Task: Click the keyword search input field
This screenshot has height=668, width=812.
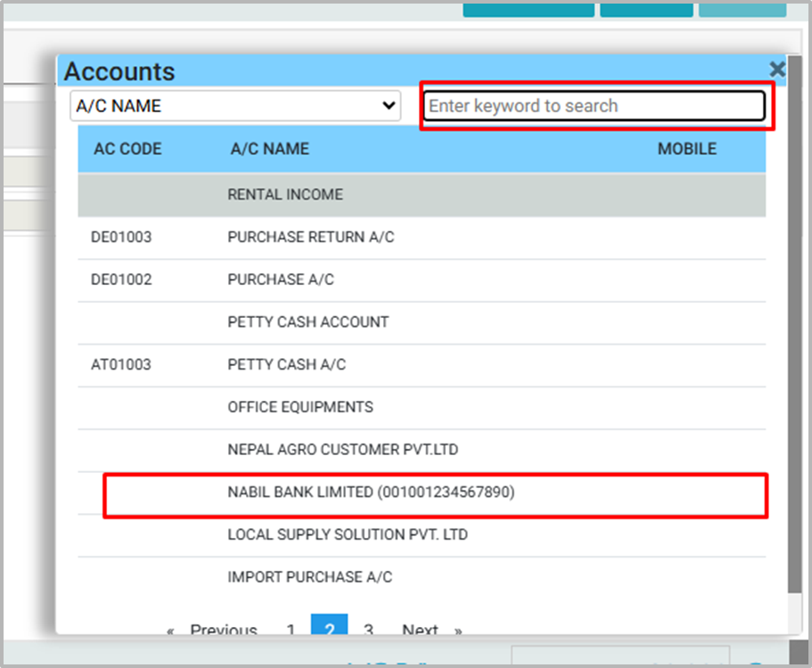Action: tap(594, 106)
